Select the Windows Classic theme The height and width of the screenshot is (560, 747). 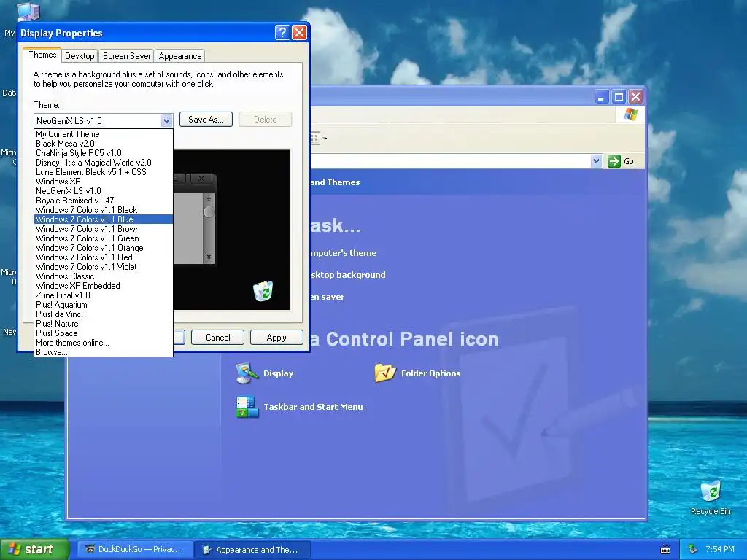[x=104, y=276]
